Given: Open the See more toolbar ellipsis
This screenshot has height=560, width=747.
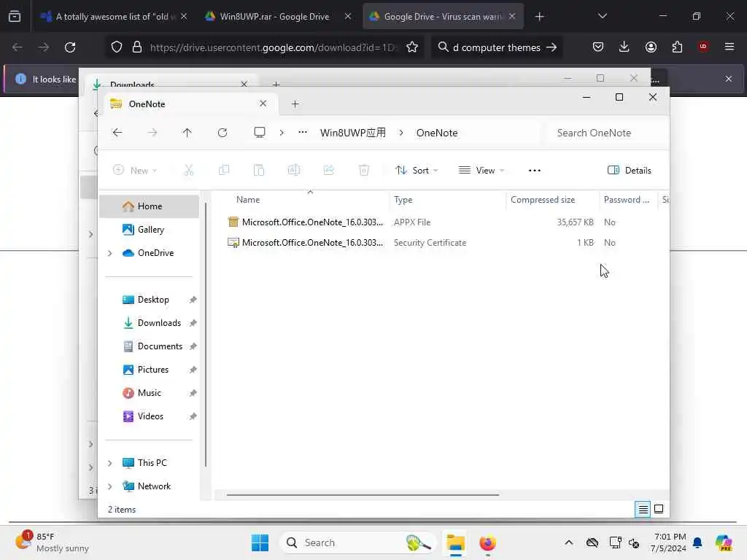Looking at the screenshot, I should [x=535, y=170].
